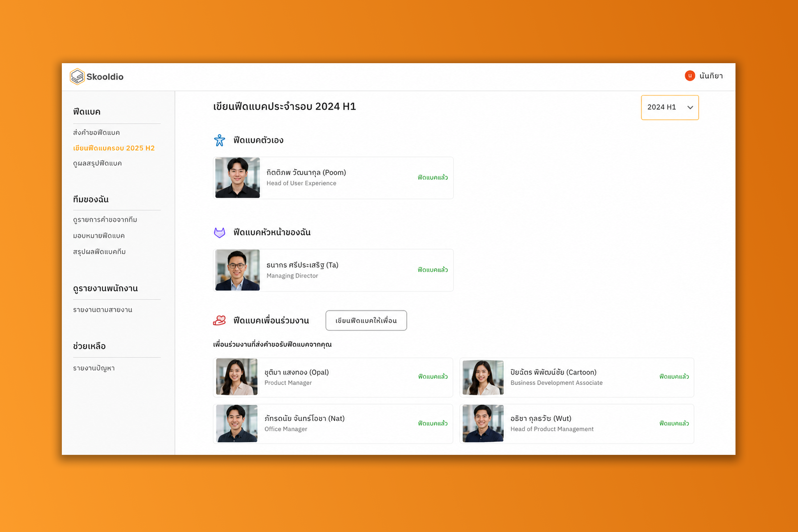Click the เขียนฟีดแบคให้เพื่อน button
Viewport: 798px width, 532px height.
pyautogui.click(x=366, y=320)
